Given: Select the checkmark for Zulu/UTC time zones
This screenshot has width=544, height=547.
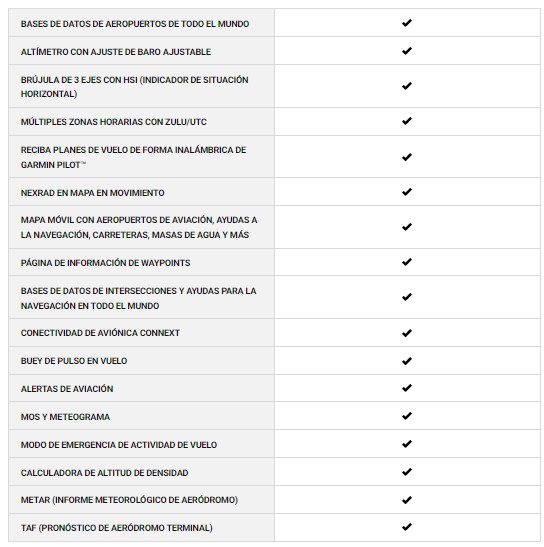Looking at the screenshot, I should 407,121.
